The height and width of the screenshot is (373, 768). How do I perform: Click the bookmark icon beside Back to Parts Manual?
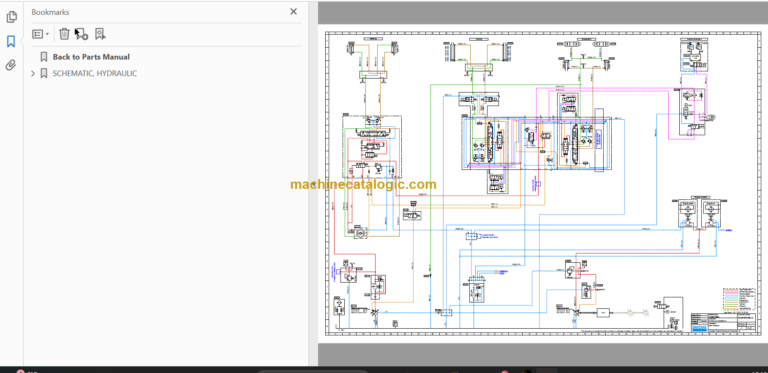[x=44, y=57]
